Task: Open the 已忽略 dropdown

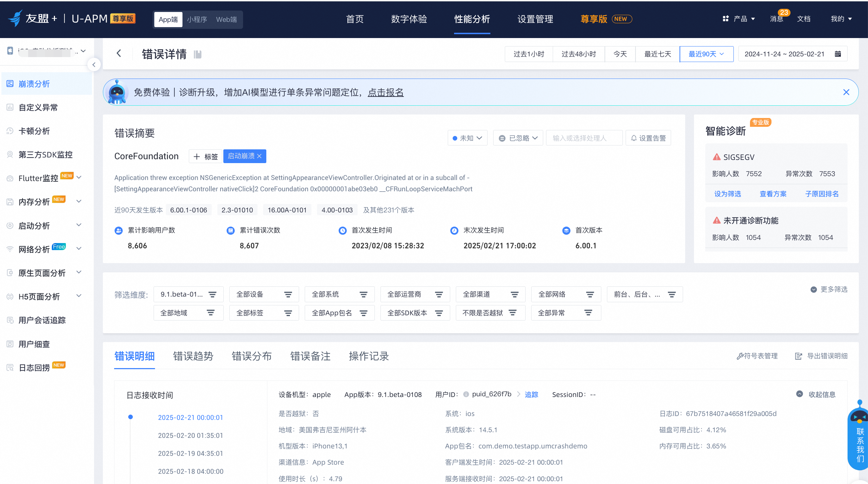Action: click(x=518, y=138)
